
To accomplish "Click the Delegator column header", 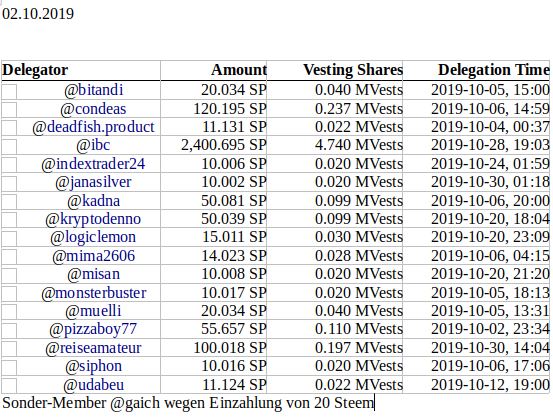I will pos(35,70).
